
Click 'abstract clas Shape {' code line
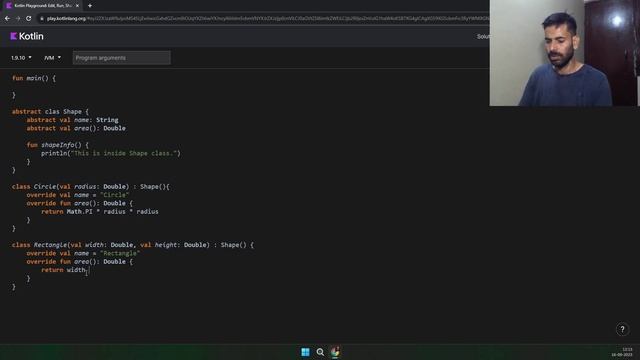[x=50, y=111]
